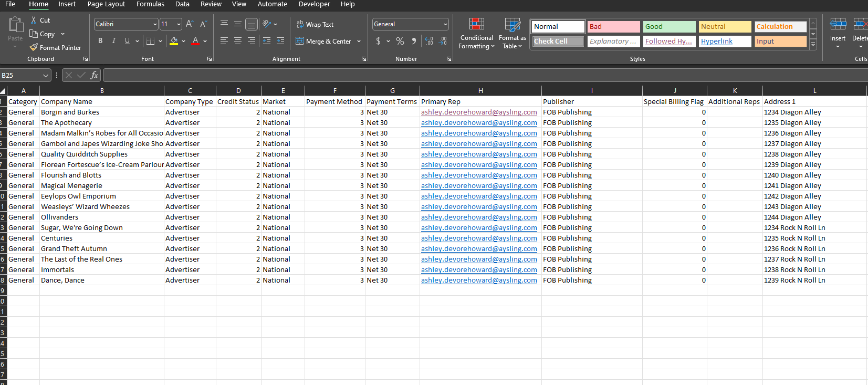Open Font dialog launcher
This screenshot has width=868, height=385.
[210, 59]
